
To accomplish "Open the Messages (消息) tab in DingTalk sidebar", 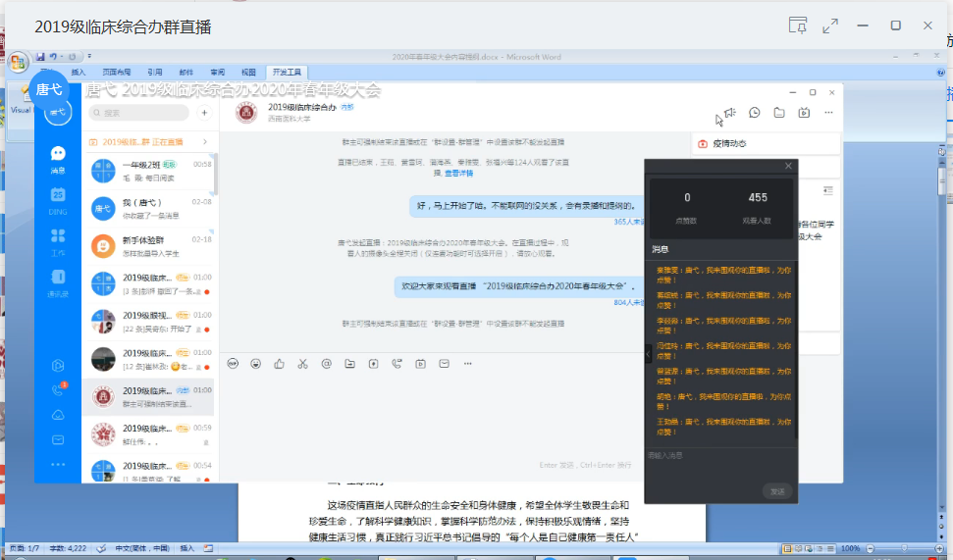I will pos(58,160).
